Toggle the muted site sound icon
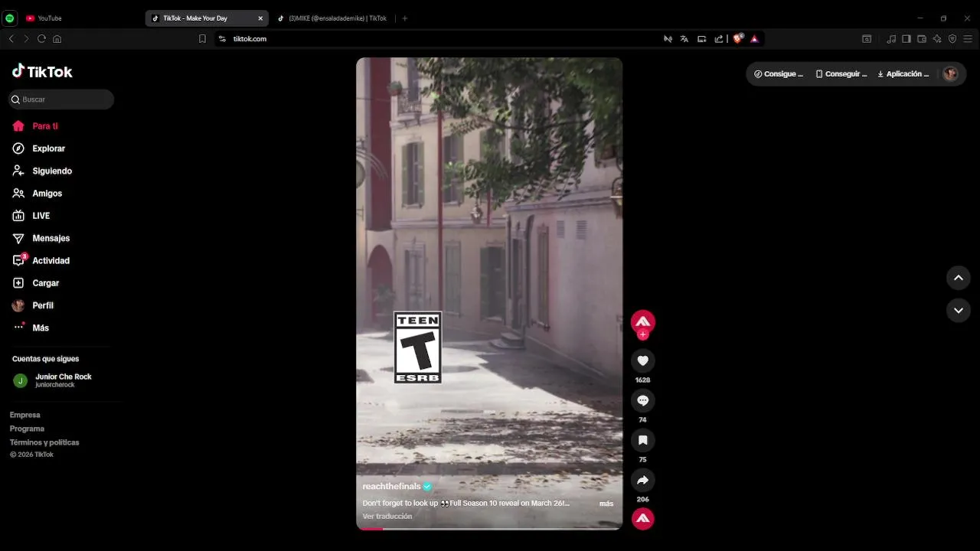 click(668, 39)
